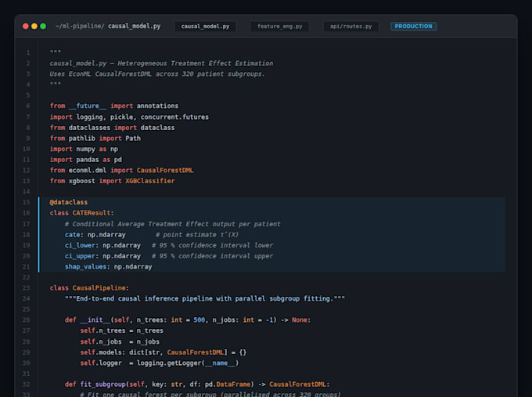Click line number 15 in the gutter
Screen dimensions: 532x397
click(x=26, y=202)
